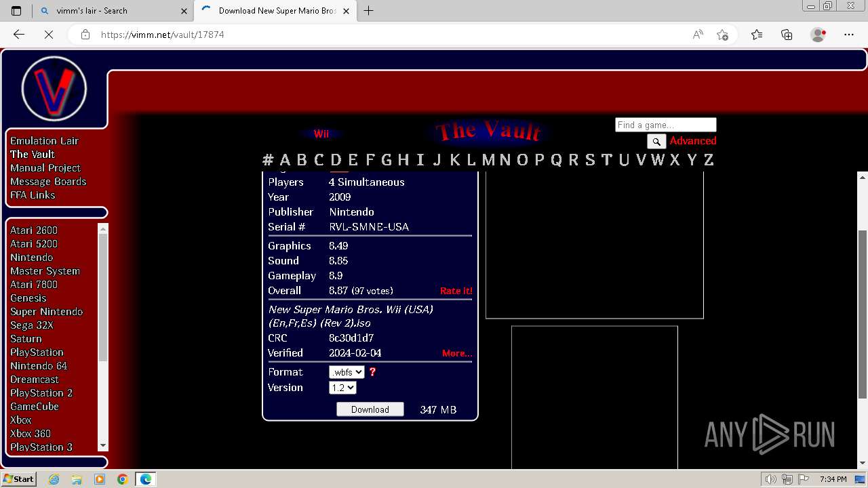868x488 pixels.
Task: Select Dreamcast in console list
Action: click(35, 380)
